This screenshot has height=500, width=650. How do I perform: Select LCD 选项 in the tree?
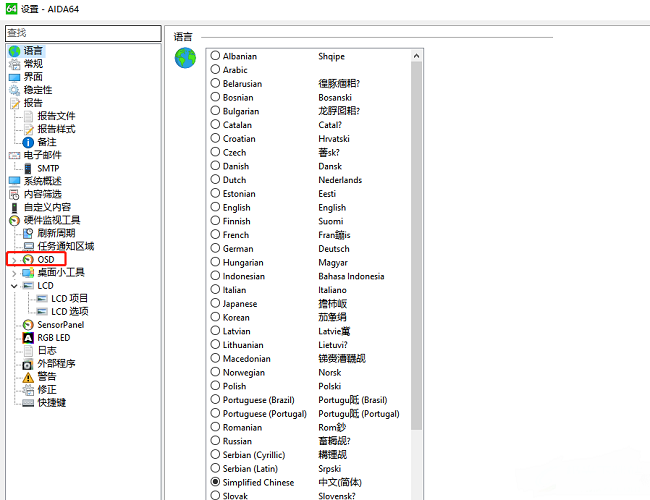coord(70,311)
